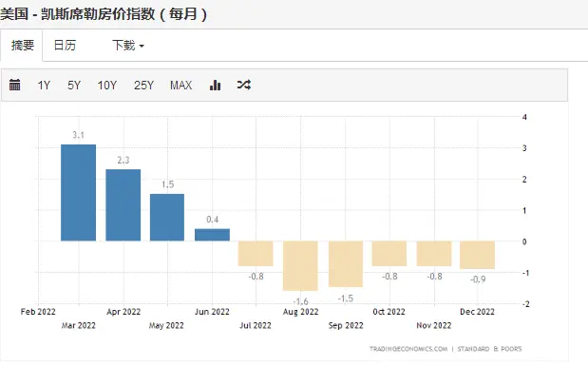Click the Mar 2022 bar labeled 3.1

click(x=79, y=193)
